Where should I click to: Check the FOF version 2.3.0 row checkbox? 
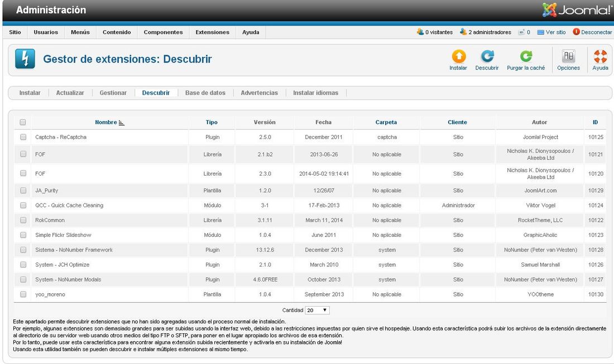coord(23,173)
